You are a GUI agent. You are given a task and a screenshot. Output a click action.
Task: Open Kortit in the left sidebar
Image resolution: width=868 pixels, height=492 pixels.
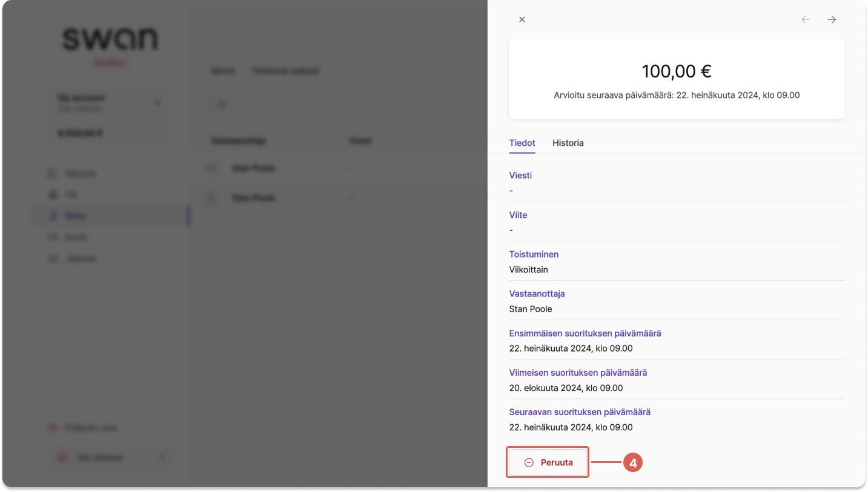(x=110, y=237)
